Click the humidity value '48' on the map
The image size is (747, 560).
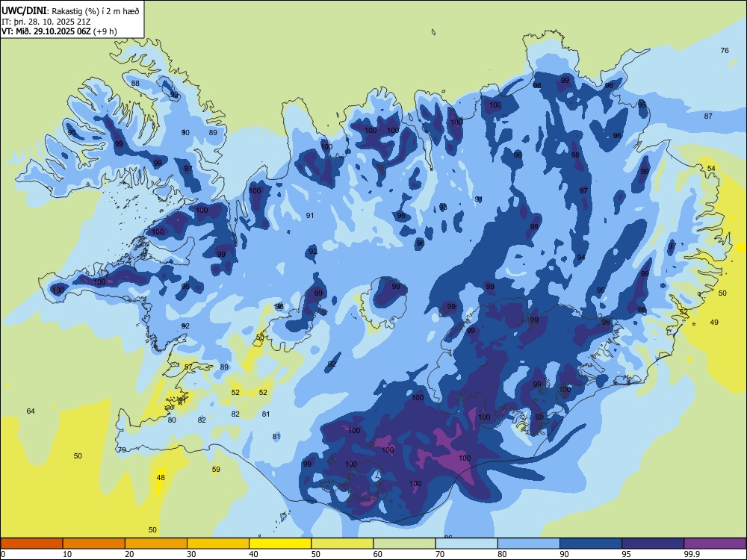[161, 478]
